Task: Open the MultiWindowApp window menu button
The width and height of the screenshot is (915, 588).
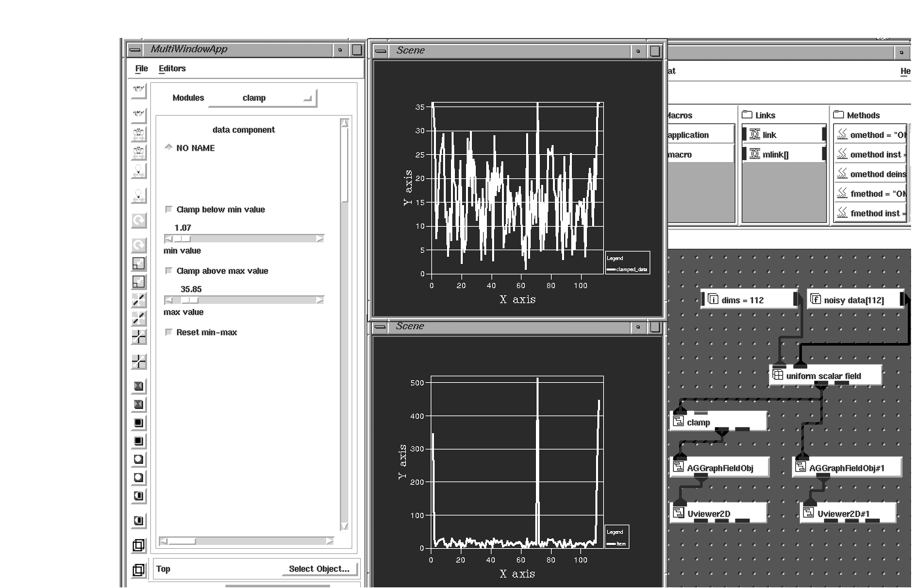Action: pyautogui.click(x=135, y=50)
